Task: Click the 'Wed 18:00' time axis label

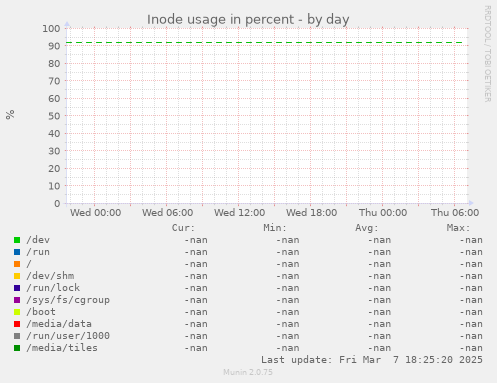Action: coord(312,213)
